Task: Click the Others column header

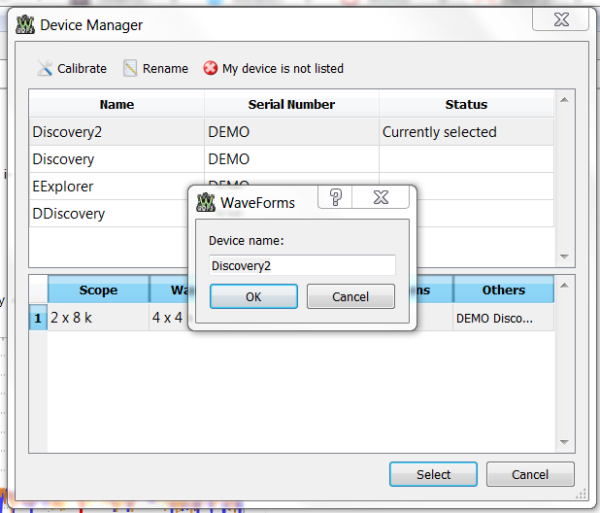Action: pyautogui.click(x=504, y=290)
